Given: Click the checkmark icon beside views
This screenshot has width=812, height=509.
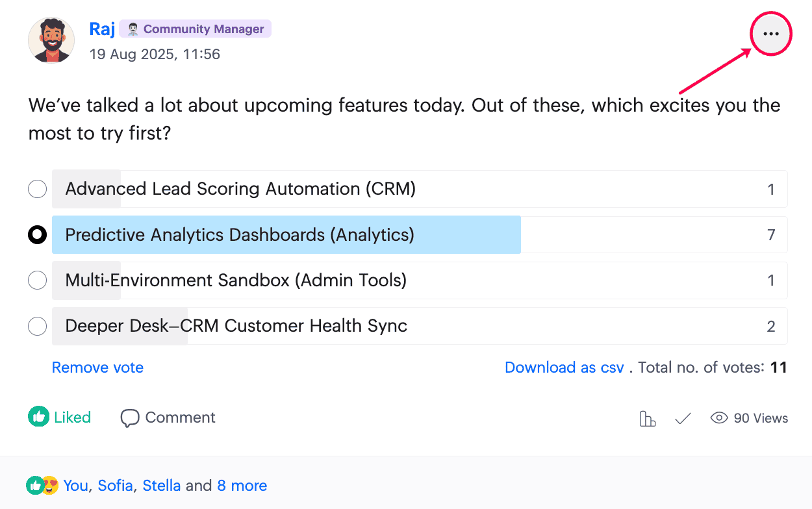Looking at the screenshot, I should pos(683,419).
